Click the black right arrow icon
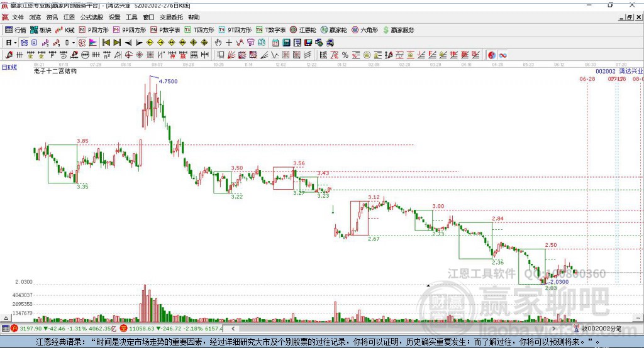 139,42
